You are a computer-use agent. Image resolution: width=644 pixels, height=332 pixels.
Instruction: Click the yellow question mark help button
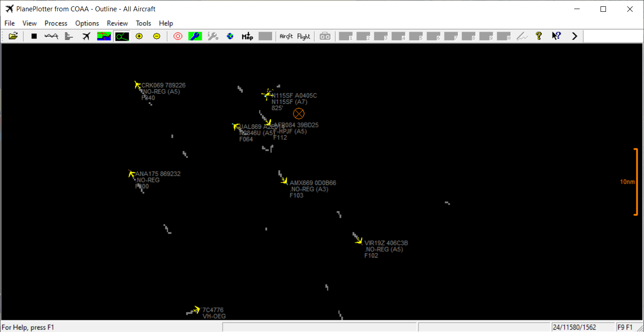pos(538,36)
